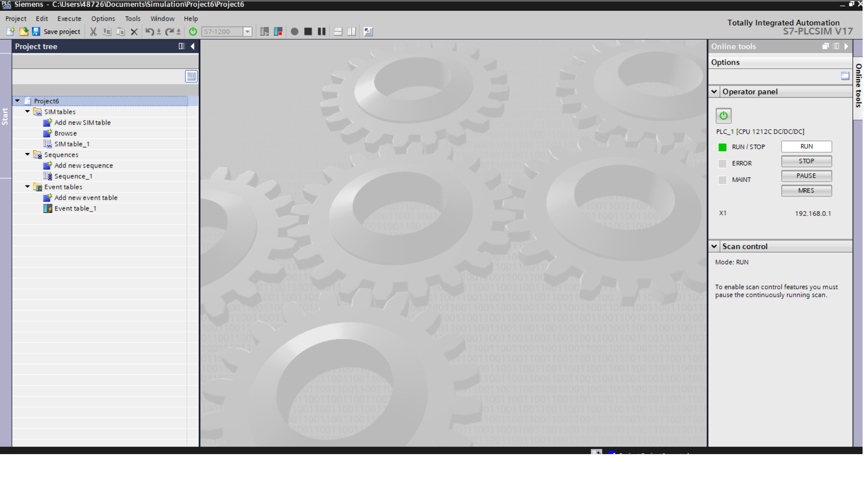This screenshot has width=868, height=488.
Task: Click the New project toolbar icon
Action: pos(10,32)
